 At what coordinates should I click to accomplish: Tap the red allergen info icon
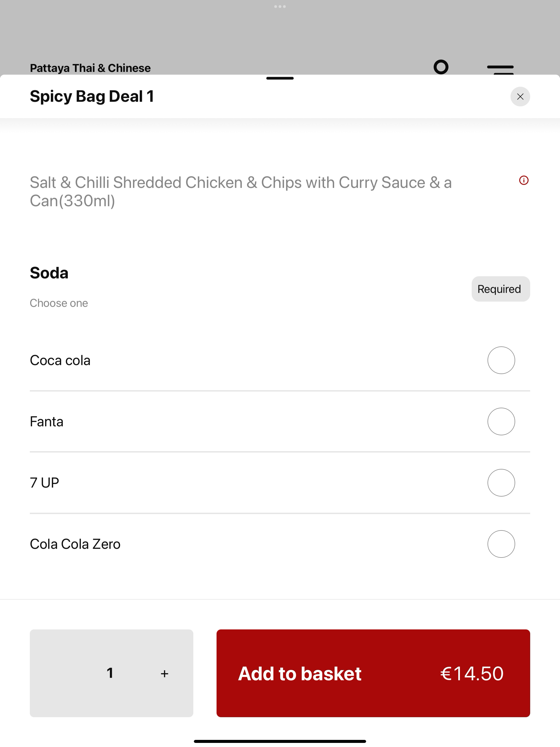click(x=524, y=180)
